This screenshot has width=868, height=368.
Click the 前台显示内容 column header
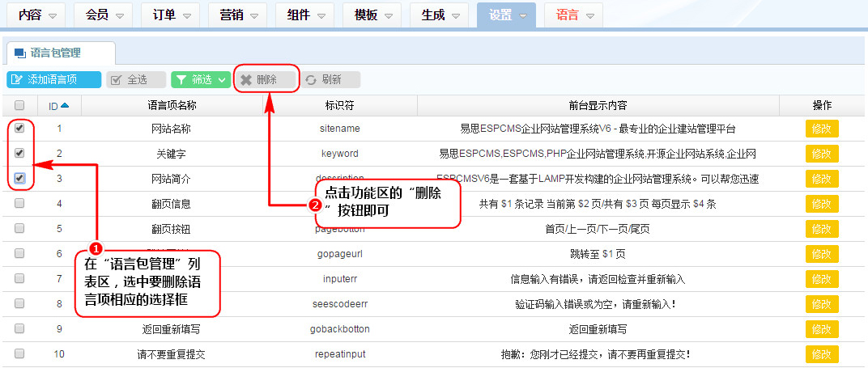[x=598, y=105]
